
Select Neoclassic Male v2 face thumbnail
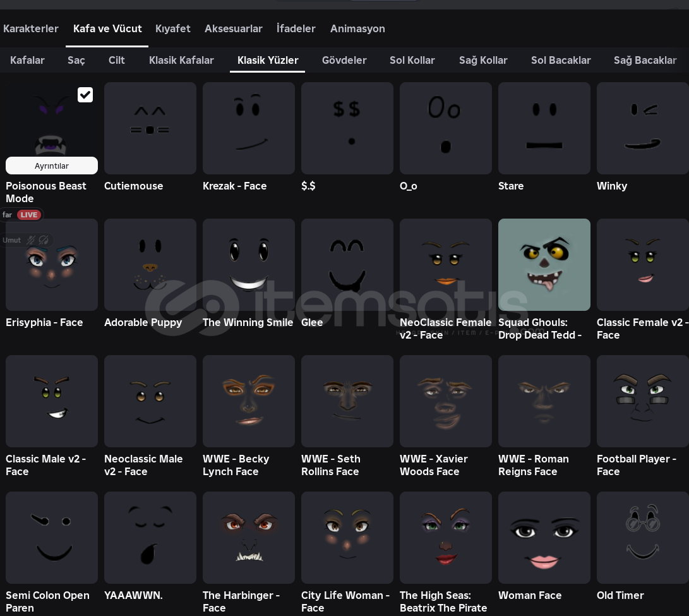tap(150, 401)
